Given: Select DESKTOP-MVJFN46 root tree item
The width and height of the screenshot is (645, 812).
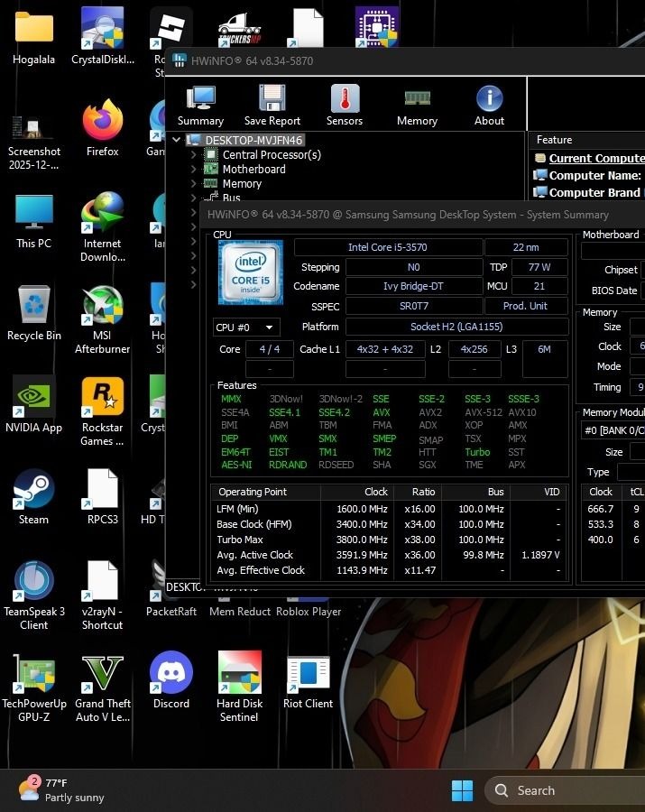Looking at the screenshot, I should [253, 140].
